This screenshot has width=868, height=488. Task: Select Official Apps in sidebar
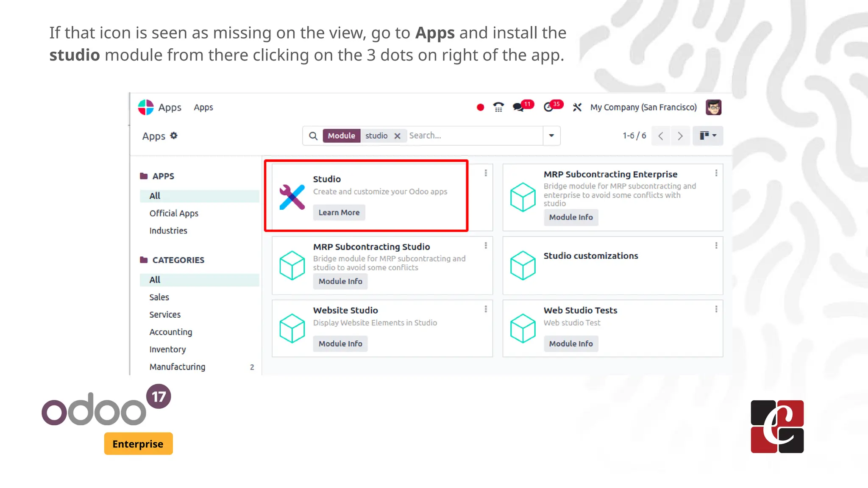click(x=174, y=213)
